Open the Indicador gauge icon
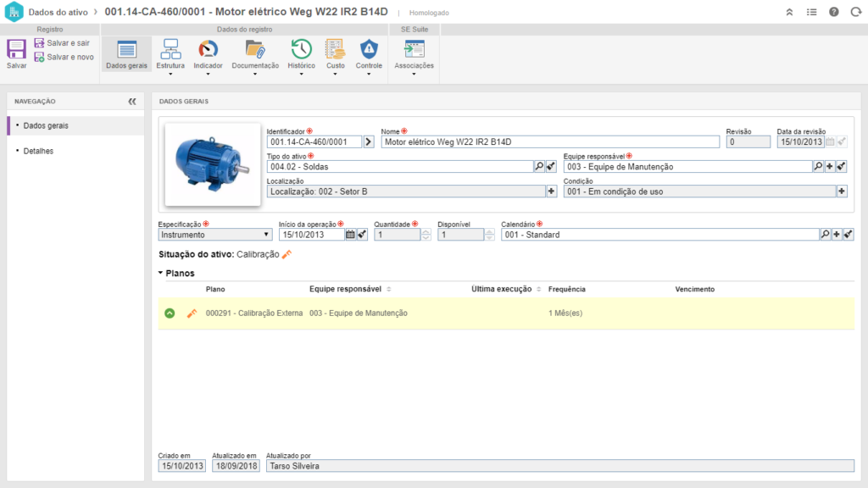Image resolution: width=868 pixels, height=488 pixels. 208,50
